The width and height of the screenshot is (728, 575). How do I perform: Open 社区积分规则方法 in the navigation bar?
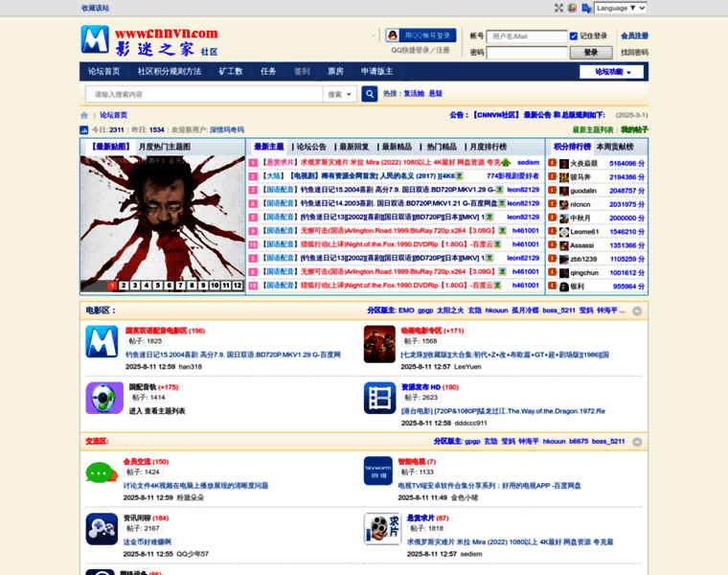(x=170, y=72)
